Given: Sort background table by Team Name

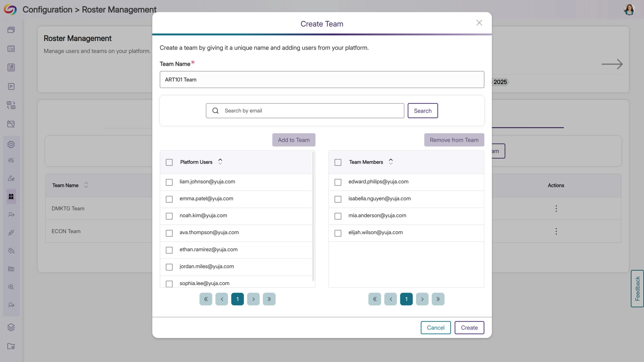Looking at the screenshot, I should 86,185.
